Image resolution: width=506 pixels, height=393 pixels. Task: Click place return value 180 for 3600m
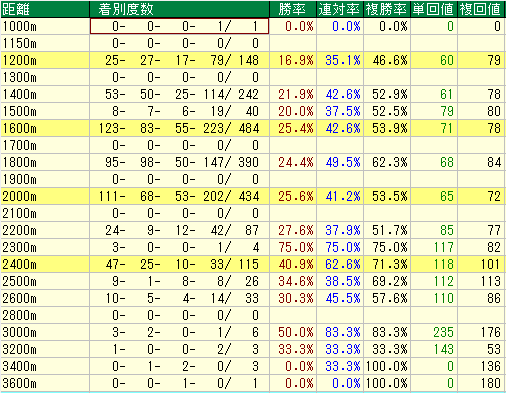(x=491, y=383)
